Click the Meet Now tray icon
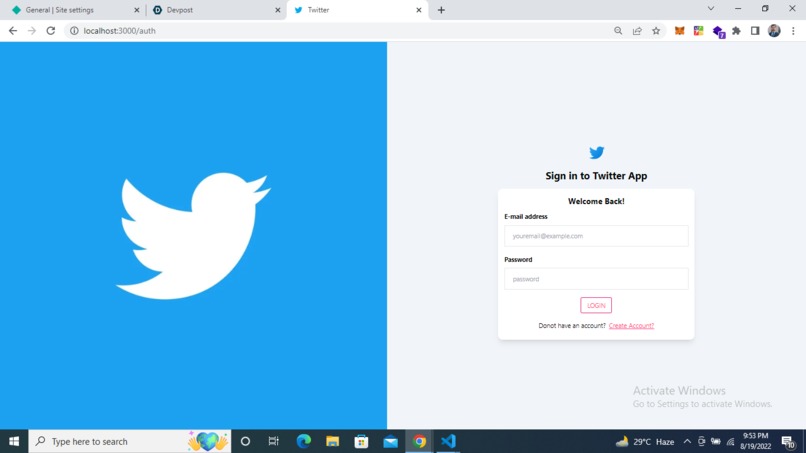This screenshot has height=453, width=806. coord(702,441)
